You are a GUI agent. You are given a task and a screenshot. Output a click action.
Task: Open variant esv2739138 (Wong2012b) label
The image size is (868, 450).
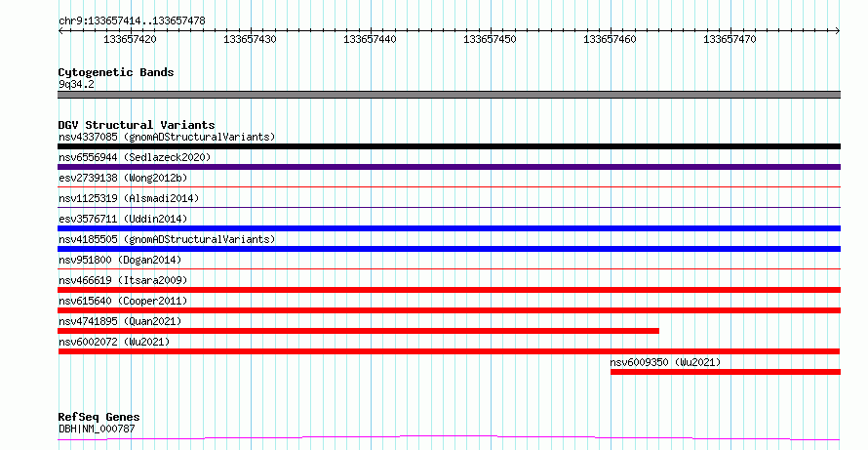(123, 178)
